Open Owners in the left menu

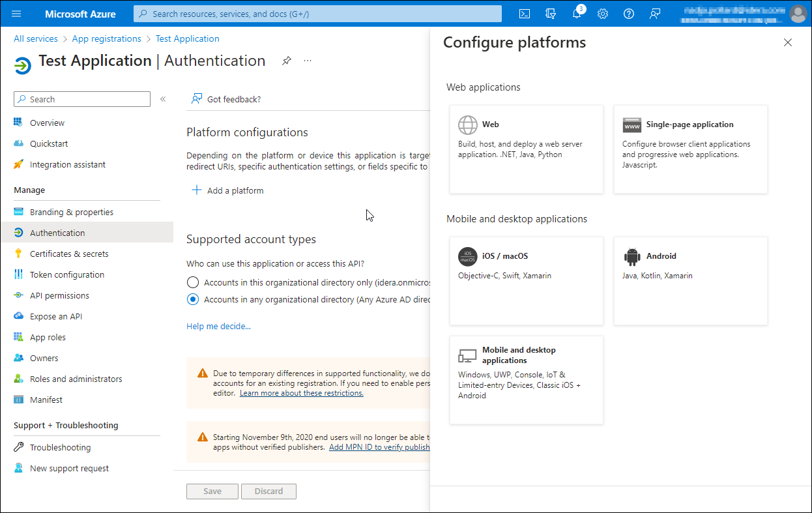tap(87, 358)
